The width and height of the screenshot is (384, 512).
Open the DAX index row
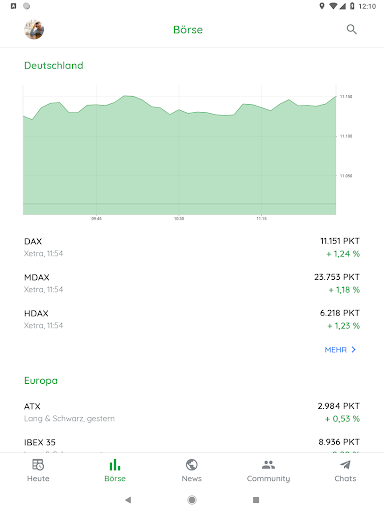point(192,247)
